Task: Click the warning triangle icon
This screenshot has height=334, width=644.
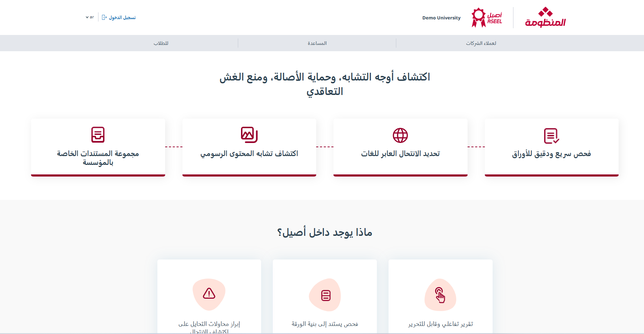Action: point(209,293)
